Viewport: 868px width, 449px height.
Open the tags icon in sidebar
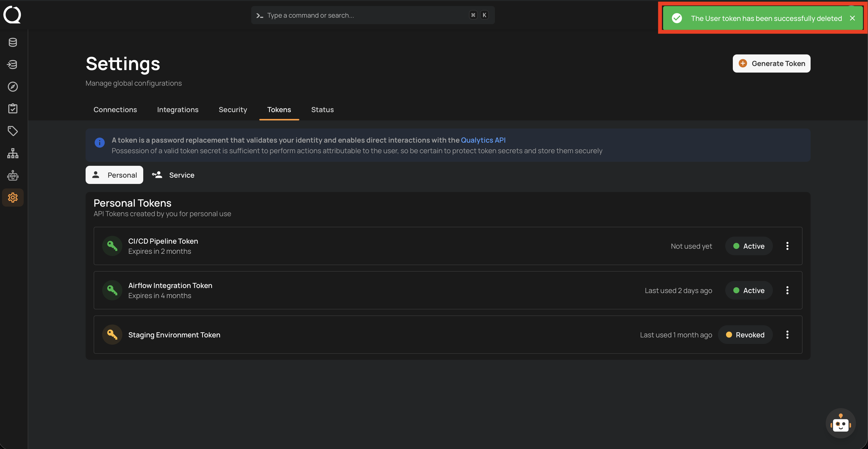click(x=13, y=131)
